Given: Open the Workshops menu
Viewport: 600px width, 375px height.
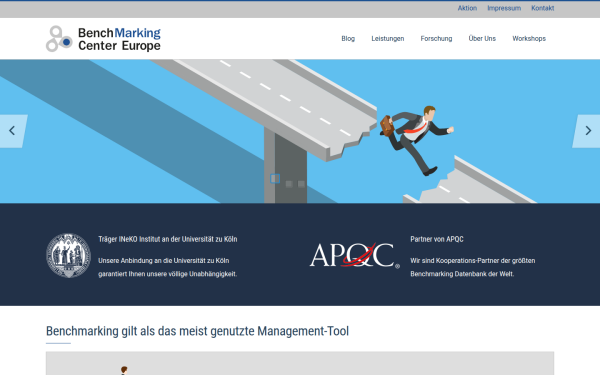Looking at the screenshot, I should point(529,39).
